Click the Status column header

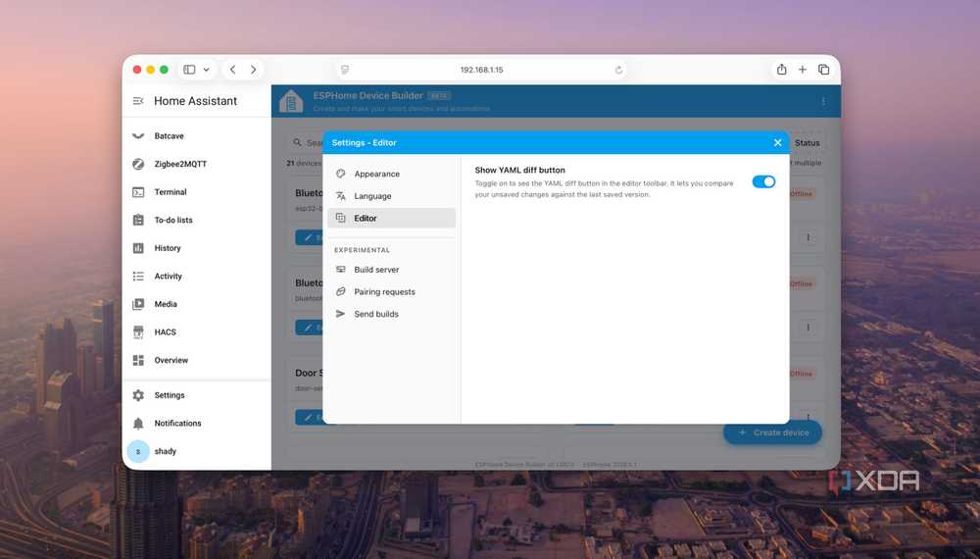click(807, 143)
